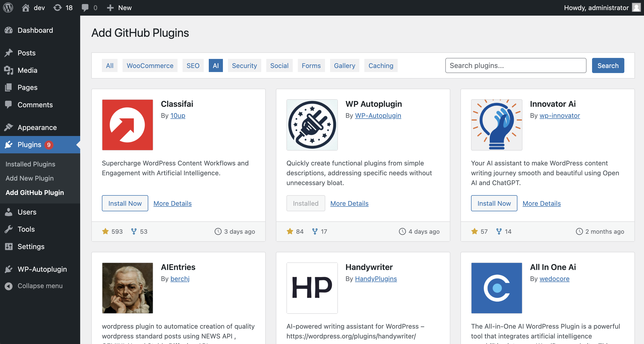Screen dimensions: 644x344
Task: Click the Classifai plugin logo thumbnail
Action: [x=127, y=125]
